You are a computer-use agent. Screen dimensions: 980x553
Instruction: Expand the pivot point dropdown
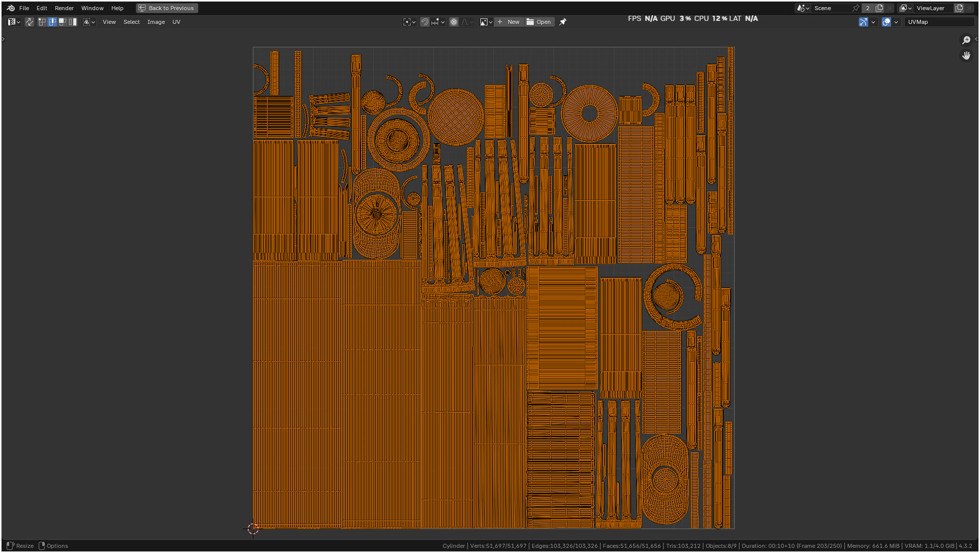(x=409, y=22)
